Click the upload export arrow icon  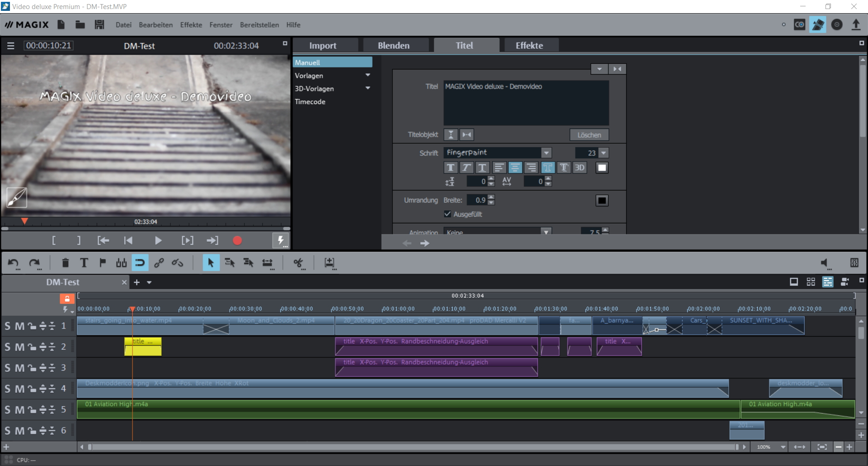[856, 24]
